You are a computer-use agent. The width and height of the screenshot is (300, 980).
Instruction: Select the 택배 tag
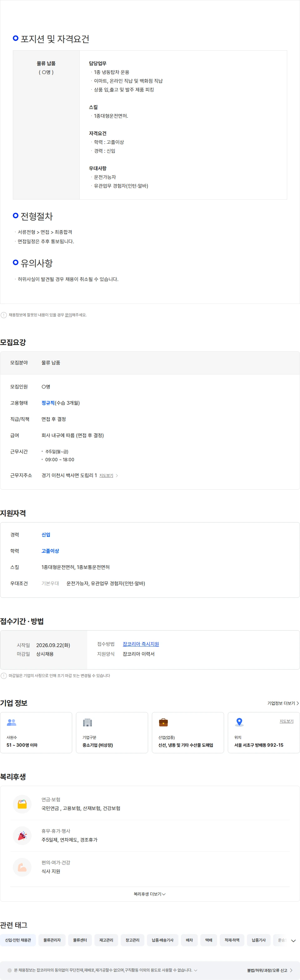pyautogui.click(x=209, y=940)
